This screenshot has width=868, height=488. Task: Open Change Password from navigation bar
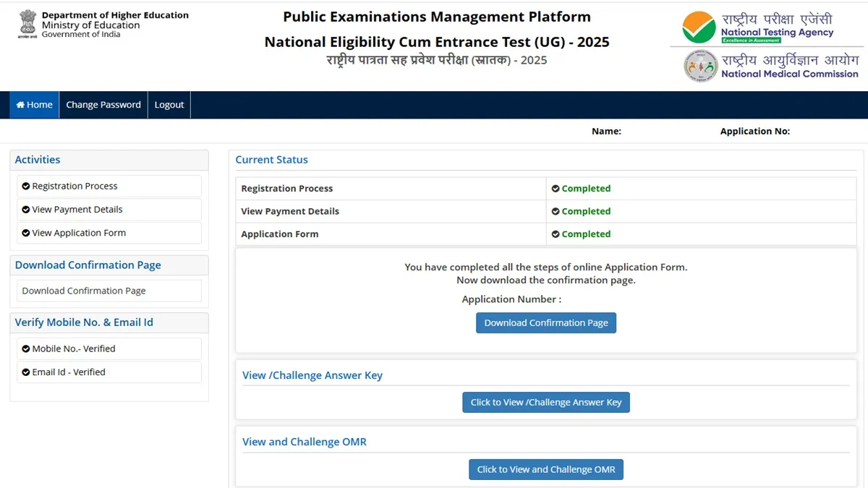[x=103, y=105]
